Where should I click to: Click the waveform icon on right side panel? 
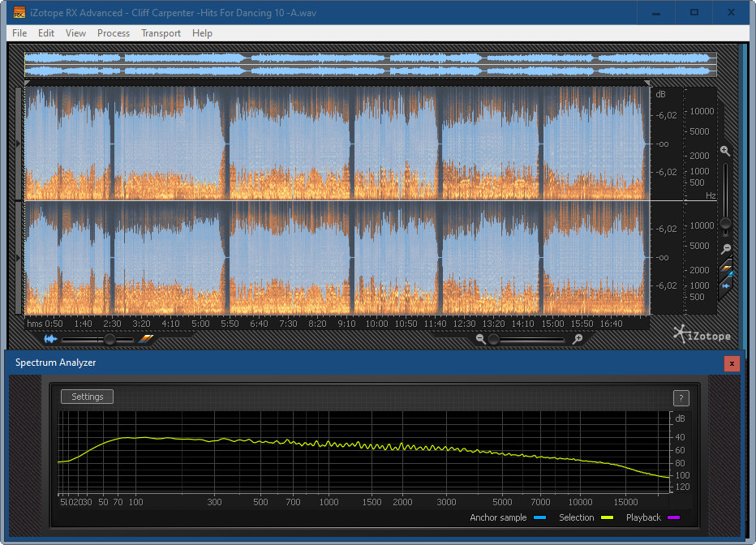[x=726, y=285]
